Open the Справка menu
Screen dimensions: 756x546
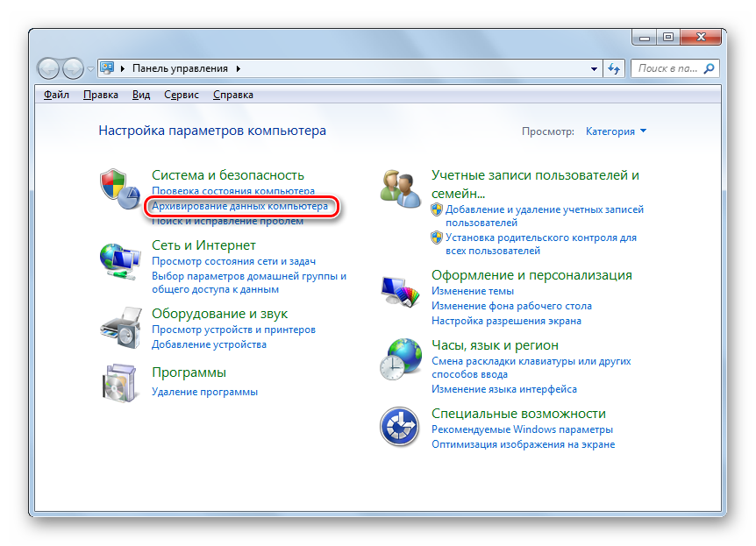point(233,95)
